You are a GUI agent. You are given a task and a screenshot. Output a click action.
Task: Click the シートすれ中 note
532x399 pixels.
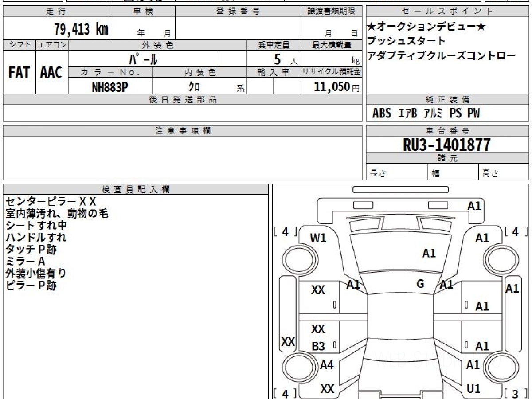point(36,226)
